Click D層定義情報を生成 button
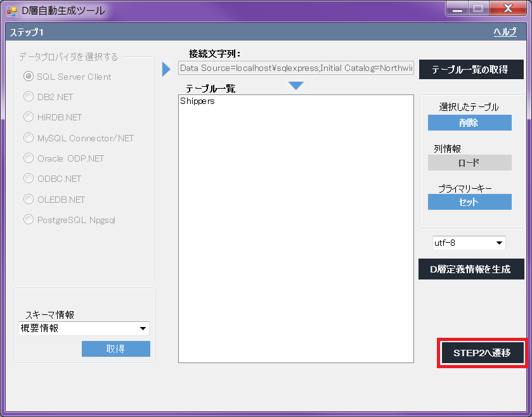Screen dimensions: 532x417 (471, 269)
